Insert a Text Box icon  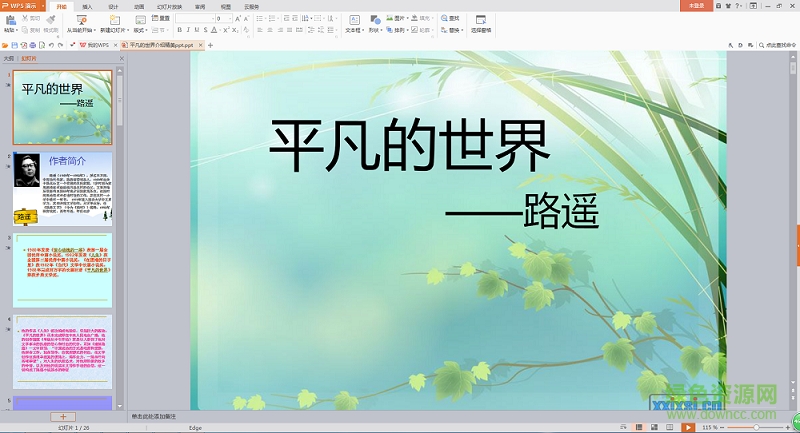[354, 20]
